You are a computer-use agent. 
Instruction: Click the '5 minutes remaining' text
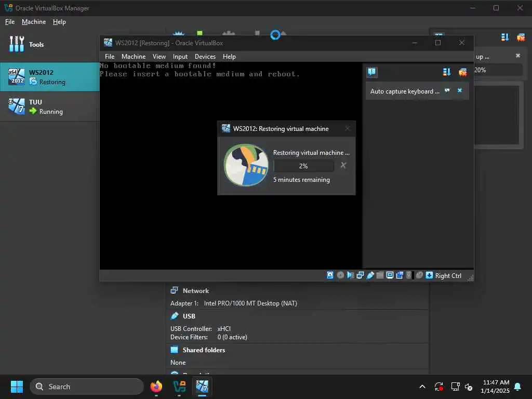301,180
